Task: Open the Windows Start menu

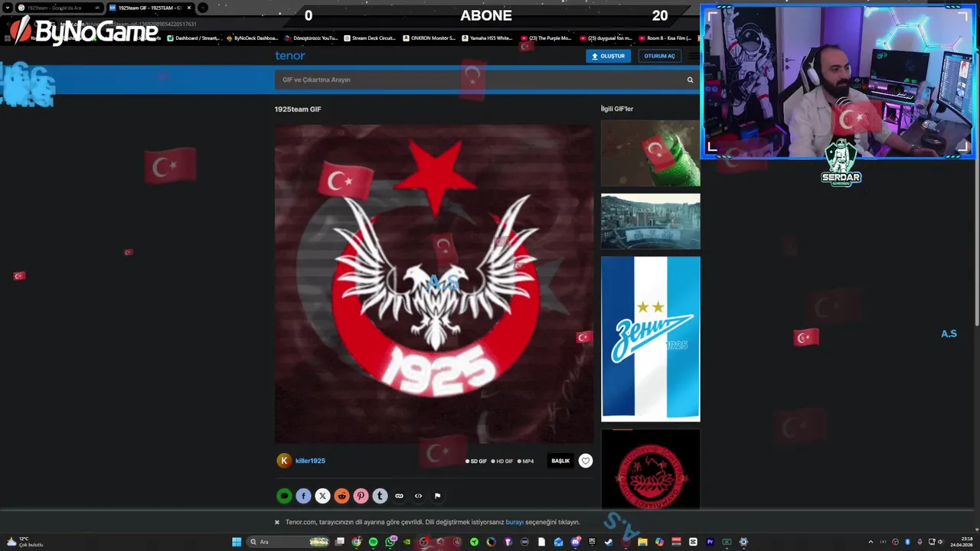Action: 236,542
